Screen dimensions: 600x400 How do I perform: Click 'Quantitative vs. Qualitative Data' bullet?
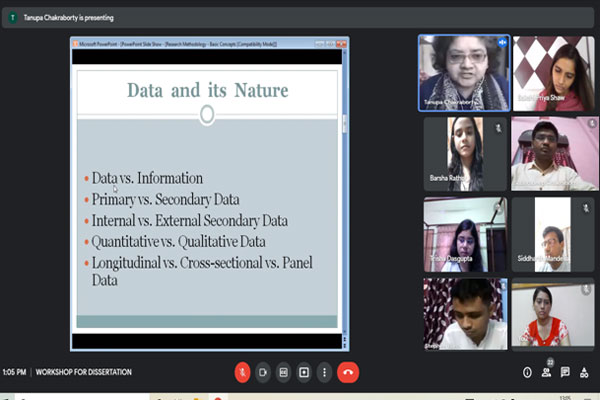[x=178, y=242]
